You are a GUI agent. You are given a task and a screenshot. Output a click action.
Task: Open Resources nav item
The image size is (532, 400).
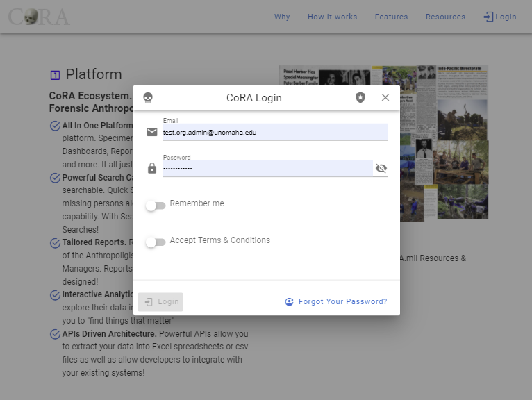point(445,17)
